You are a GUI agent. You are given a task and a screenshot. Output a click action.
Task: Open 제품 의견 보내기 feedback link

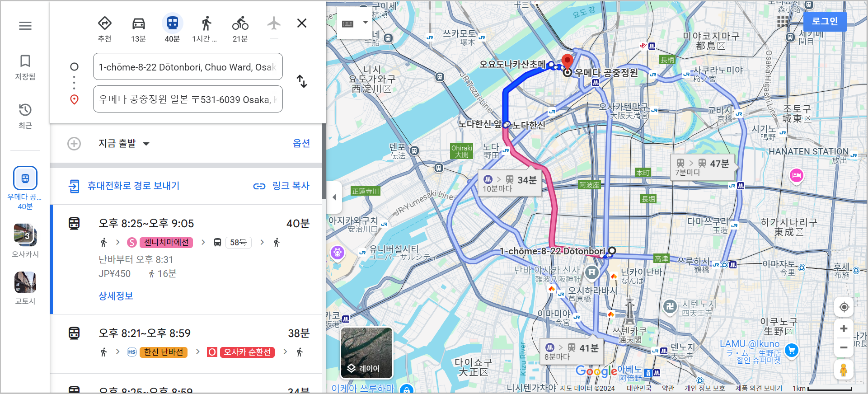tap(759, 388)
